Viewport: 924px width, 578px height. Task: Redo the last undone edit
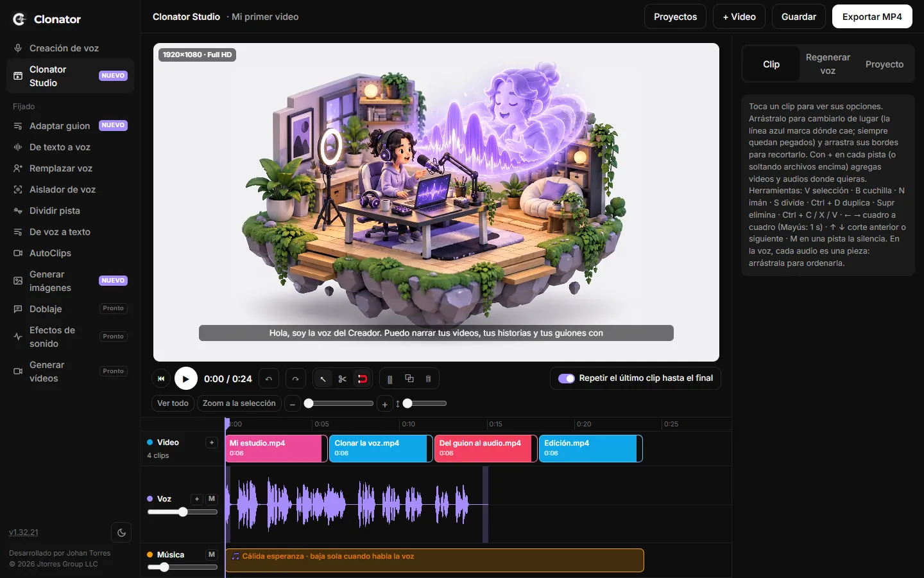point(295,379)
